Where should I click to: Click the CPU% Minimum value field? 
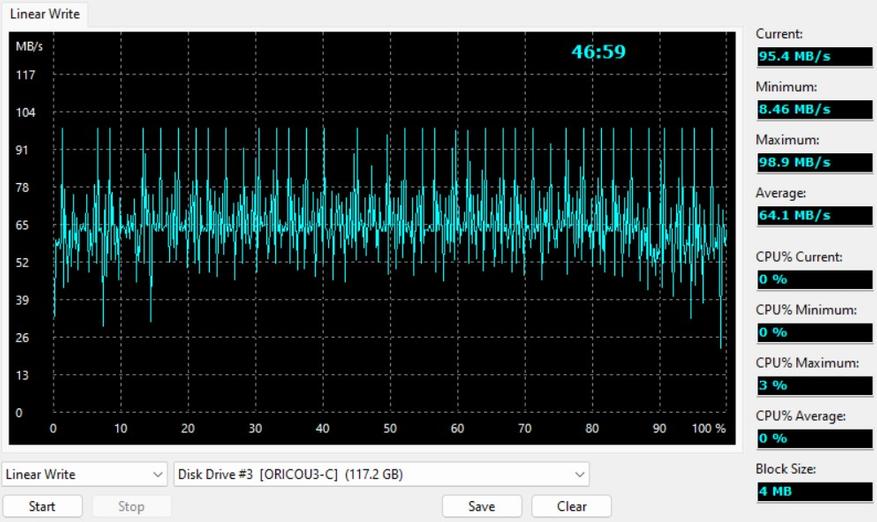814,332
